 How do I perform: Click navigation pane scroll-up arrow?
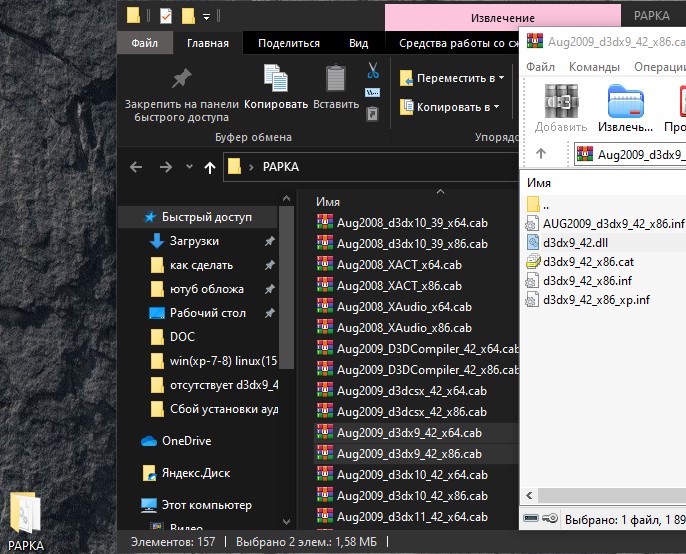click(x=286, y=198)
